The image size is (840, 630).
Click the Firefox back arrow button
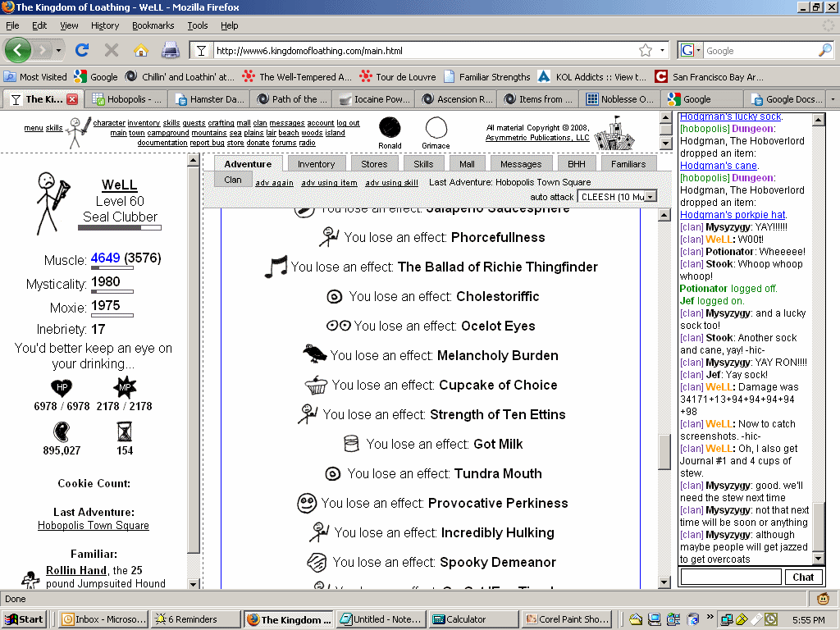(x=18, y=50)
